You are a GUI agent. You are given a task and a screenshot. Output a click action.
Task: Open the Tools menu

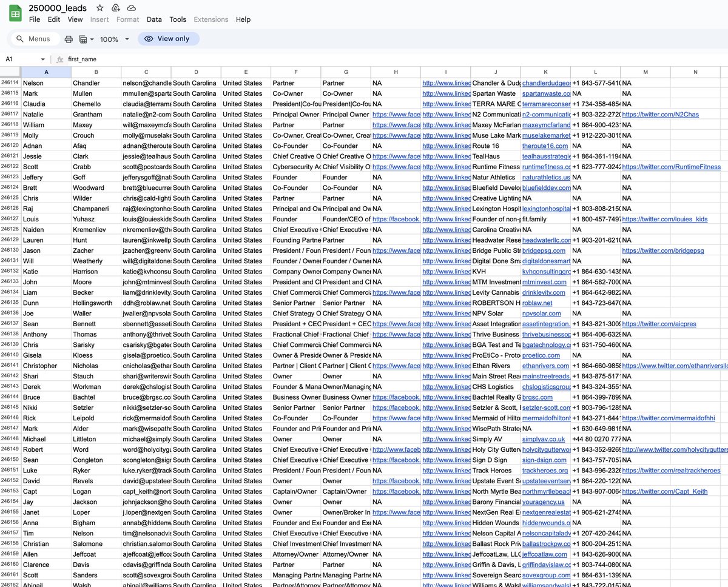pyautogui.click(x=178, y=19)
